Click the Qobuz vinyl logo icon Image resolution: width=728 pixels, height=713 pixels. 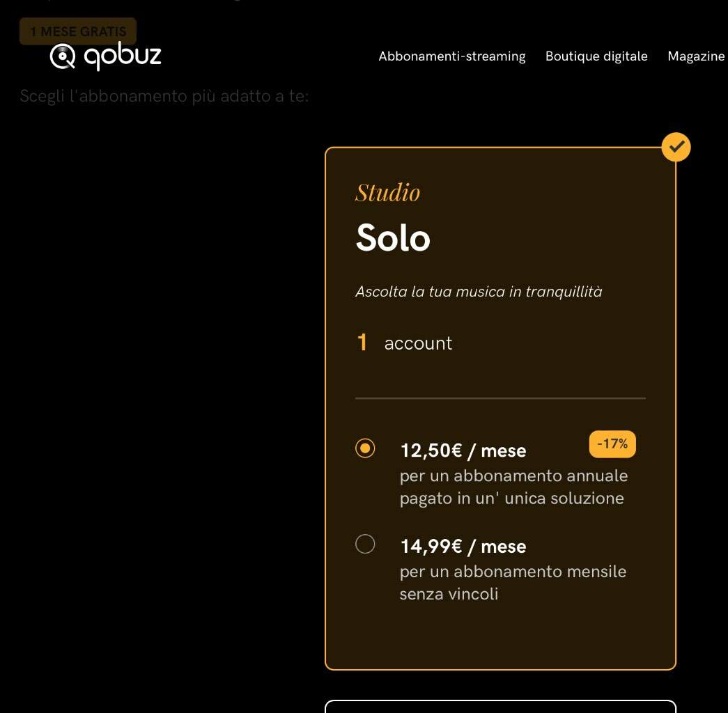click(x=63, y=56)
